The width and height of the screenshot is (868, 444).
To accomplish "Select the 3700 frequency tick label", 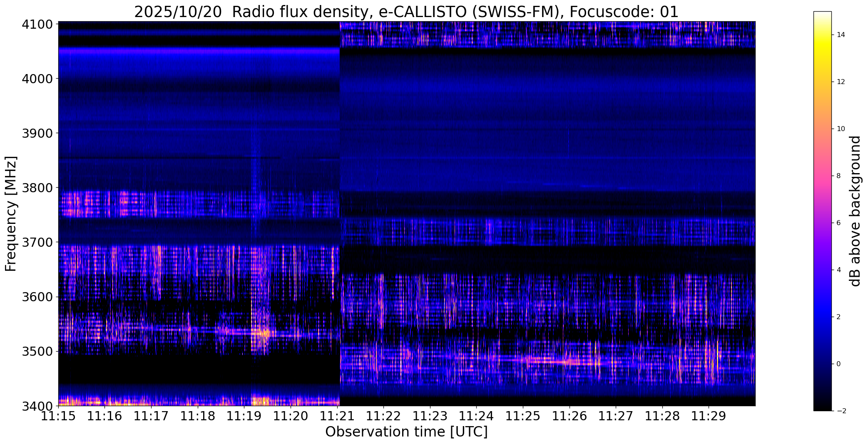I will (x=37, y=242).
